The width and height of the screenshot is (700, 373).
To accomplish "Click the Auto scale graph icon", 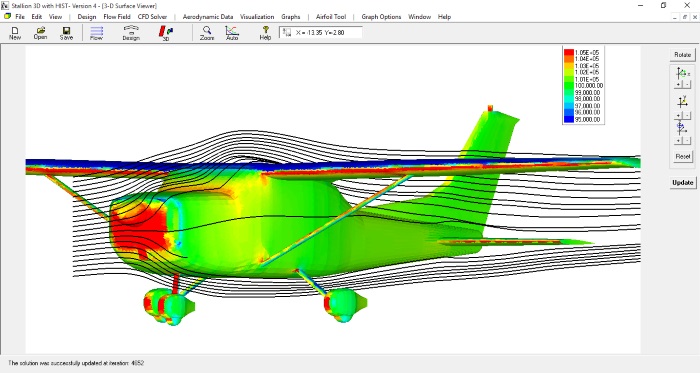I will tap(232, 33).
